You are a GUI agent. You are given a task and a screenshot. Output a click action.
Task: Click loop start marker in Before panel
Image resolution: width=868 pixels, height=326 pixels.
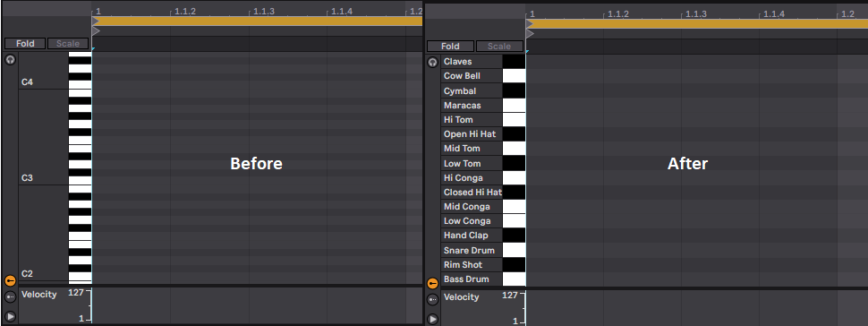(95, 21)
